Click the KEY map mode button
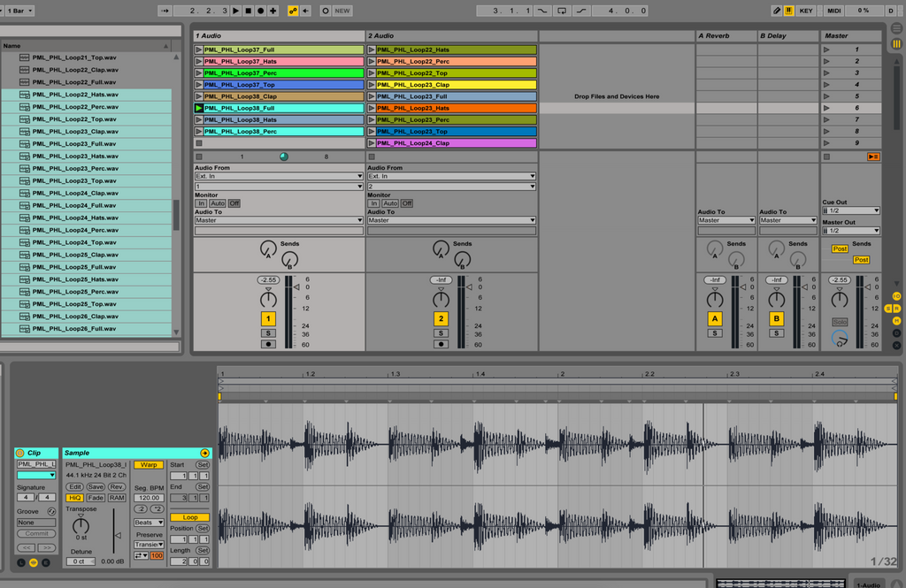Image resolution: width=906 pixels, height=588 pixels. 805,11
